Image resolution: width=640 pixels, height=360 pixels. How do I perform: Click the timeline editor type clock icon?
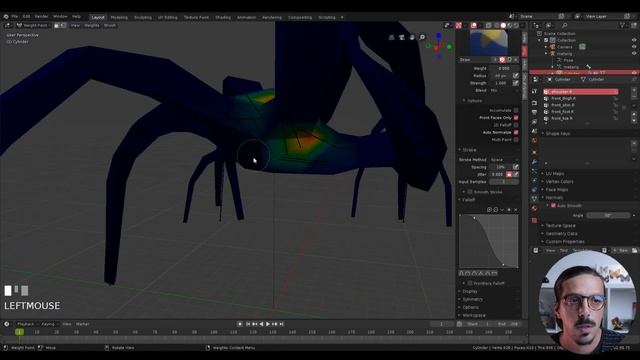(x=7, y=324)
